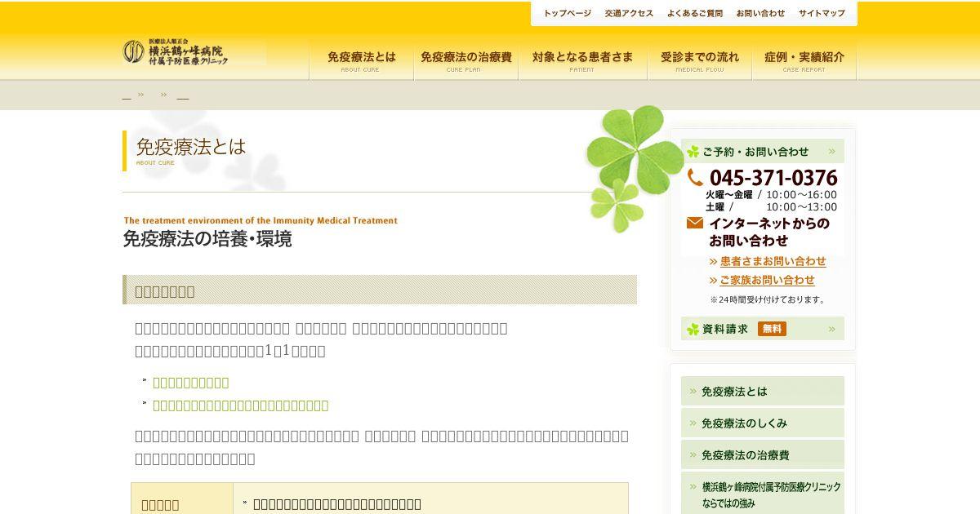Open お問い合わせ link in top bar
This screenshot has width=980, height=514.
pos(760,14)
